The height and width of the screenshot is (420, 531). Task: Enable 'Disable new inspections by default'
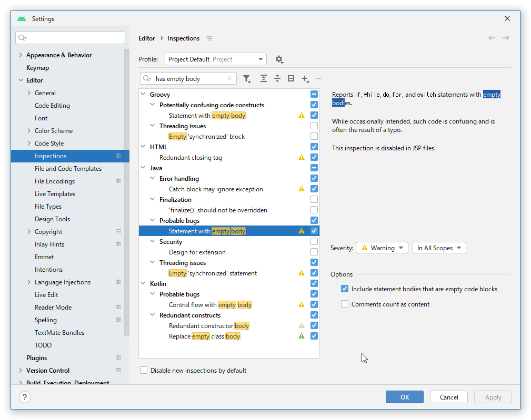[x=143, y=370]
